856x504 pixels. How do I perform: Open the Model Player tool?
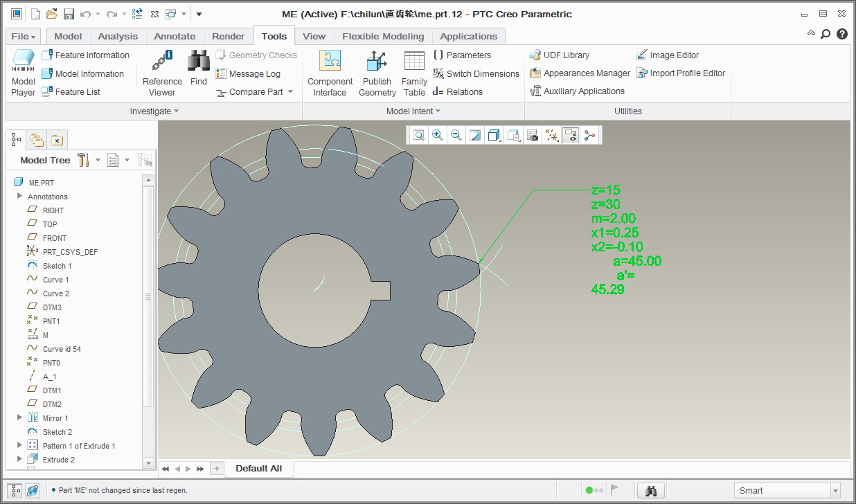(x=24, y=73)
